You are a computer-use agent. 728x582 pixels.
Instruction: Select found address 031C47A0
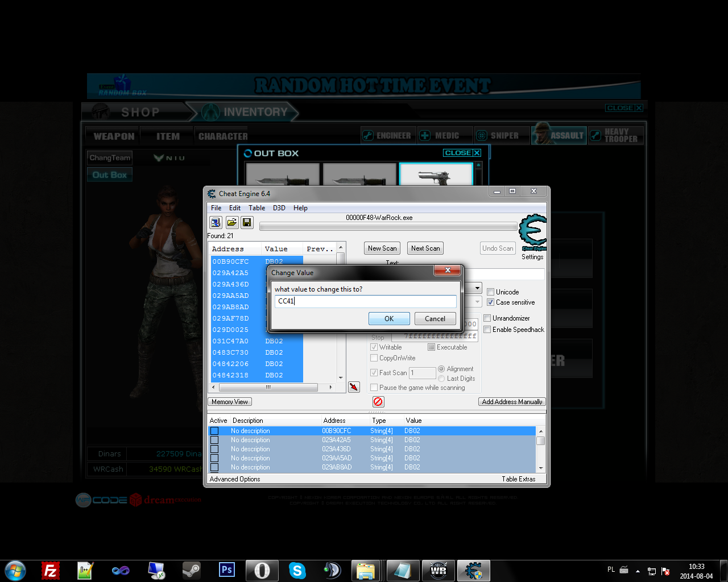pyautogui.click(x=257, y=341)
